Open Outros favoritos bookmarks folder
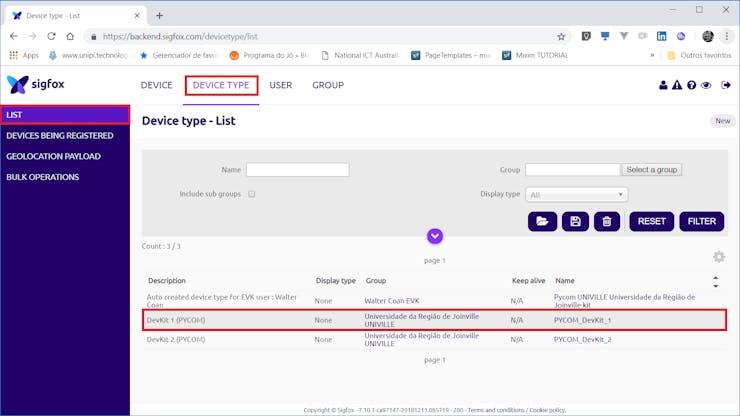This screenshot has width=740, height=416. point(699,55)
